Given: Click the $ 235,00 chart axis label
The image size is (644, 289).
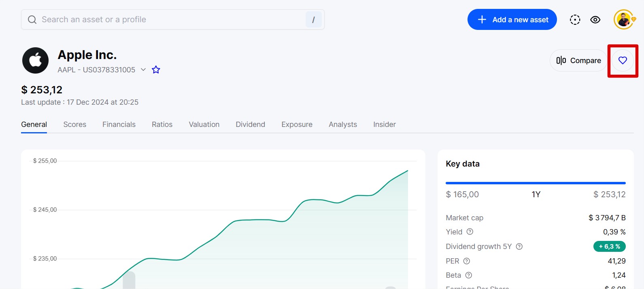Looking at the screenshot, I should (x=45, y=259).
